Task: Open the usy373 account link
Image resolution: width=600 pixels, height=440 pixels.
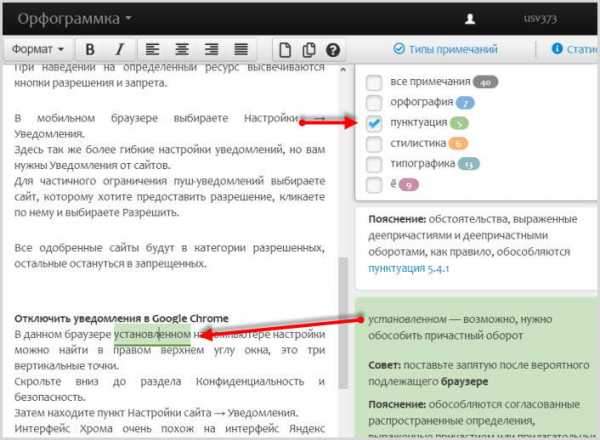Action: tap(540, 19)
